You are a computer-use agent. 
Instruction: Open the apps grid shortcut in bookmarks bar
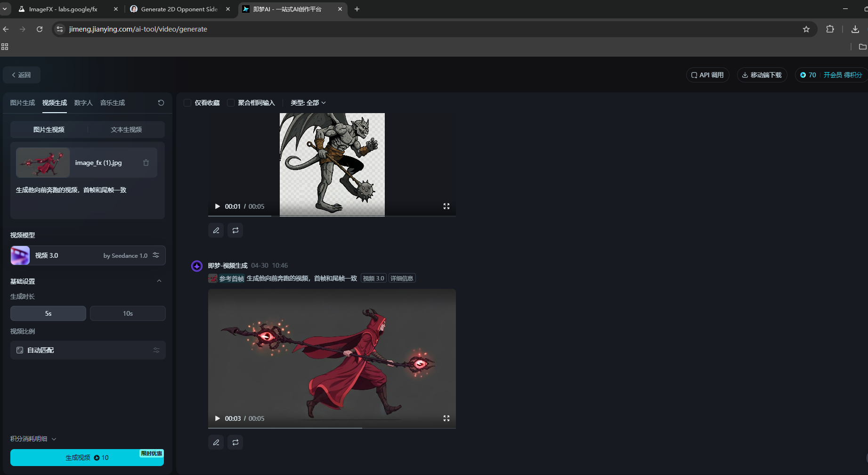5,47
